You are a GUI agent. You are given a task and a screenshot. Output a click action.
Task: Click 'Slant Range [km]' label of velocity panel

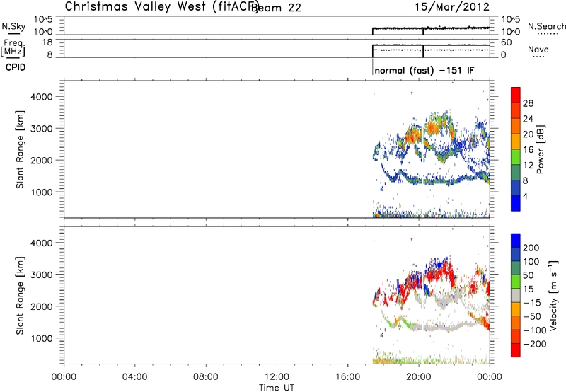20,296
